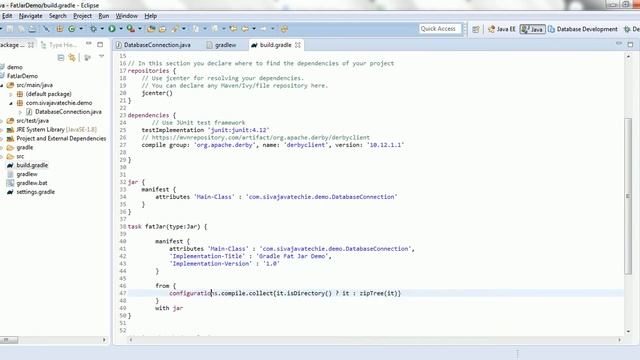Select Project and External Dependencies

pos(61,139)
